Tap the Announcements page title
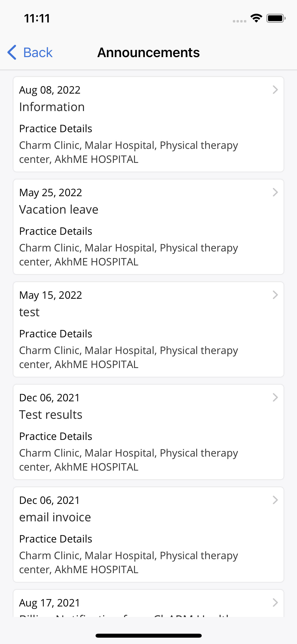Screen dimensions: 297x644 (x=148, y=52)
